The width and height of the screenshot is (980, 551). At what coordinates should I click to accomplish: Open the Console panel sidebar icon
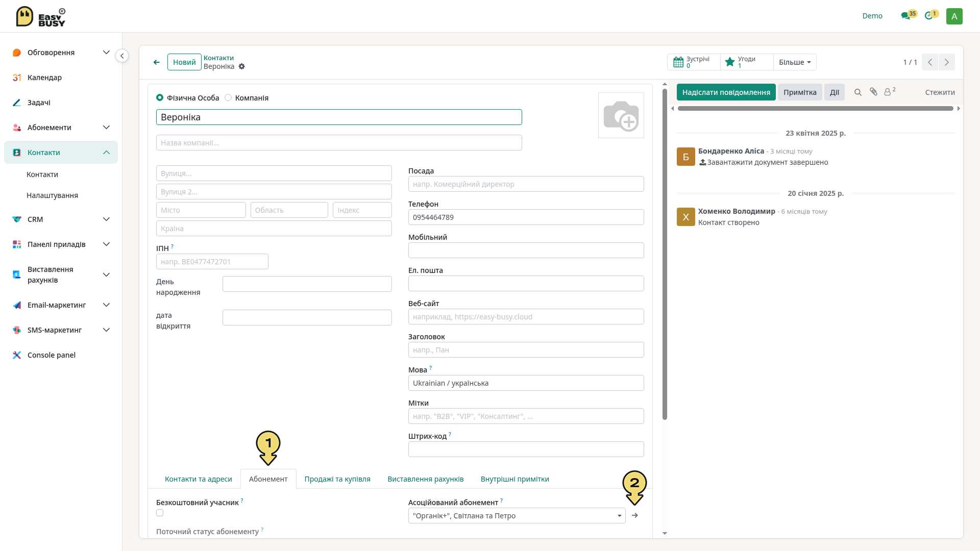[x=17, y=355]
